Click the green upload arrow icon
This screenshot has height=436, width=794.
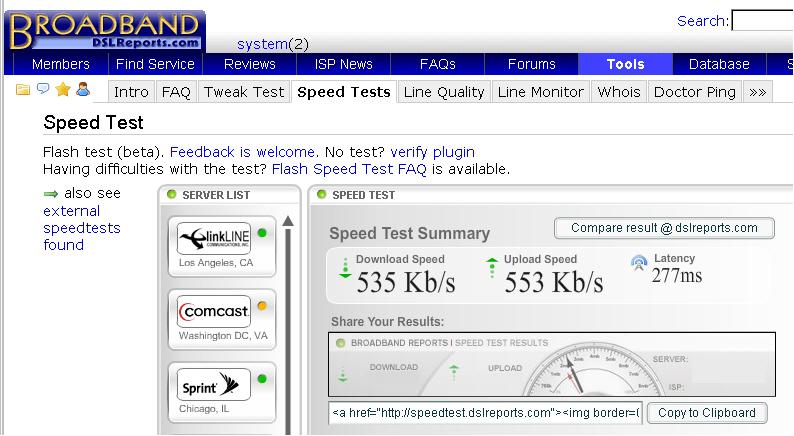492,267
